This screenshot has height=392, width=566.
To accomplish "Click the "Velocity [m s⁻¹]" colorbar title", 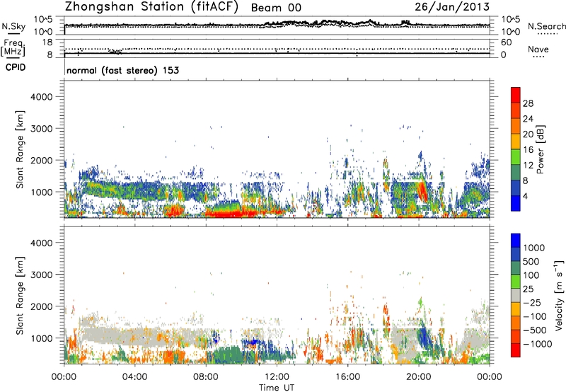I will 558,295.
